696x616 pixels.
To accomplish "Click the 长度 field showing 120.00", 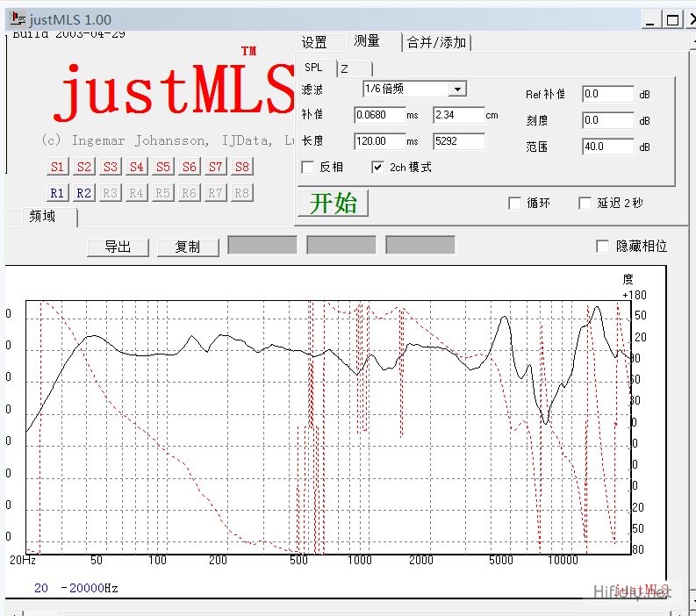I will click(378, 141).
